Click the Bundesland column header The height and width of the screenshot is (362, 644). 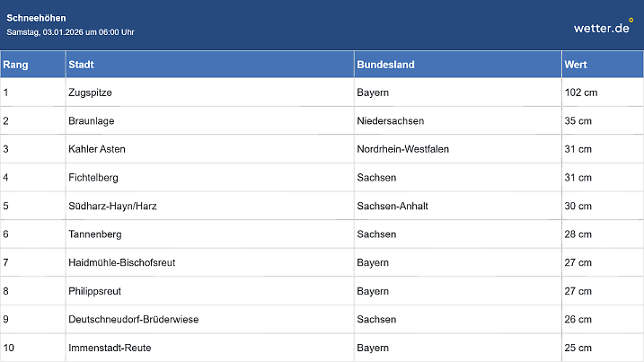coord(385,65)
